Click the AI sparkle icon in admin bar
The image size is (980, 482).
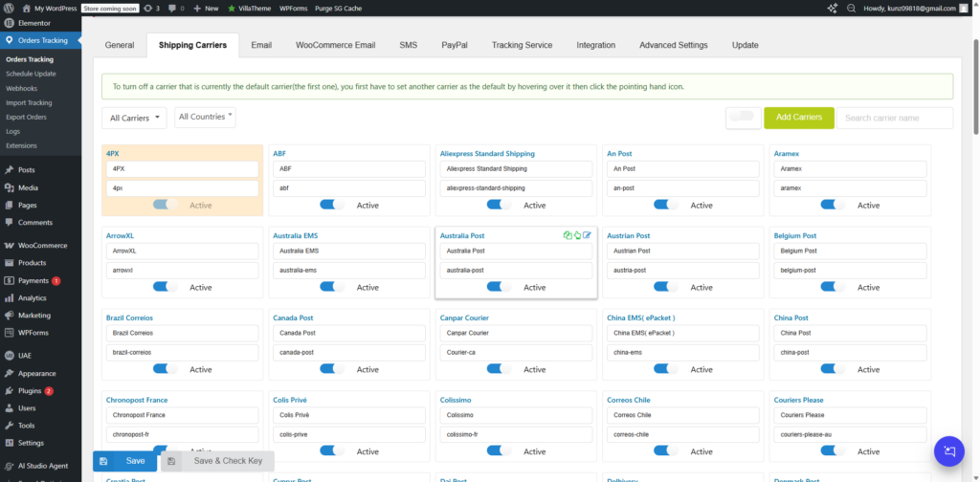(x=832, y=8)
